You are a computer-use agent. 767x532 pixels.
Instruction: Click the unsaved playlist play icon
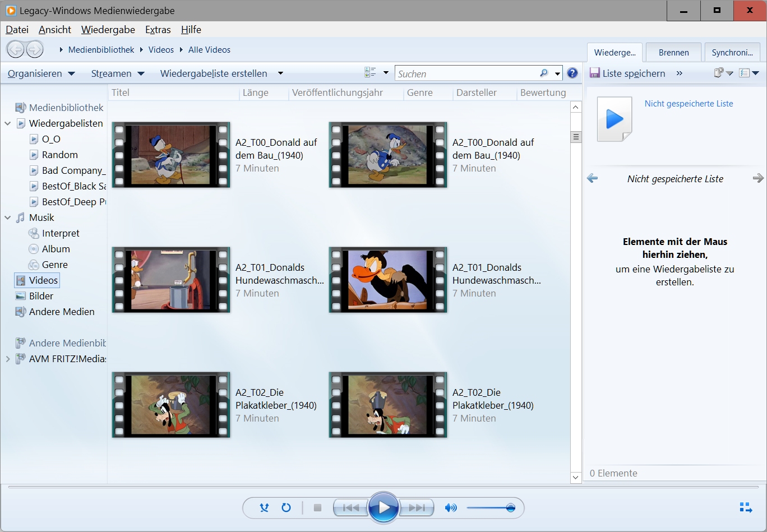pyautogui.click(x=614, y=119)
